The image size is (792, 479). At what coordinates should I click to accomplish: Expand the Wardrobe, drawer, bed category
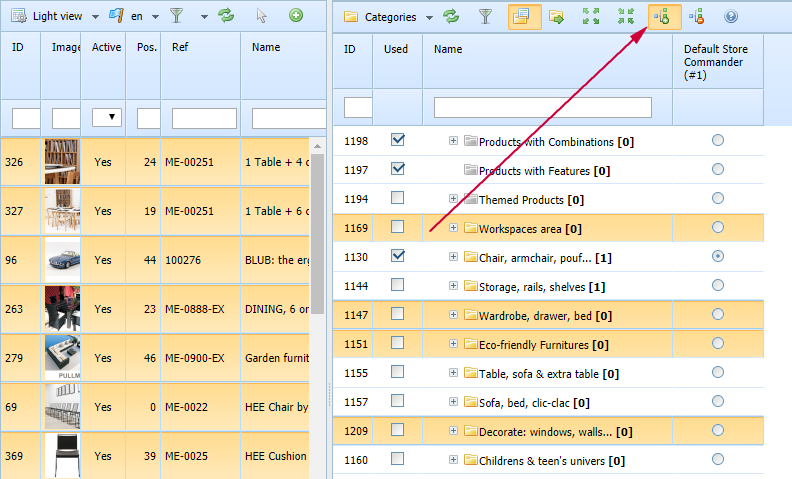[453, 315]
